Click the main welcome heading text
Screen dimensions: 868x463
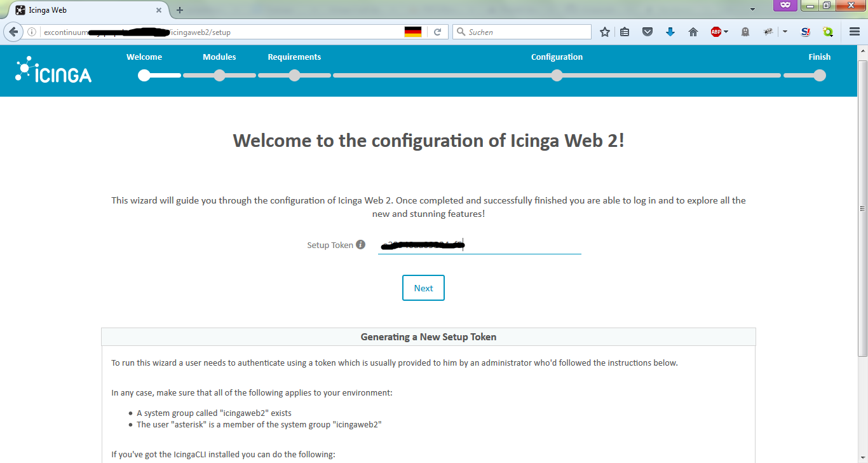coord(429,141)
